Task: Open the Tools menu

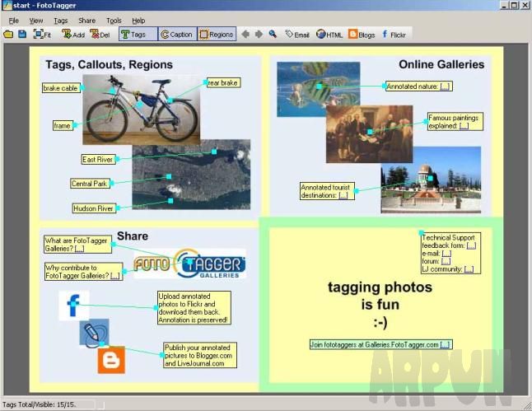Action: [114, 21]
